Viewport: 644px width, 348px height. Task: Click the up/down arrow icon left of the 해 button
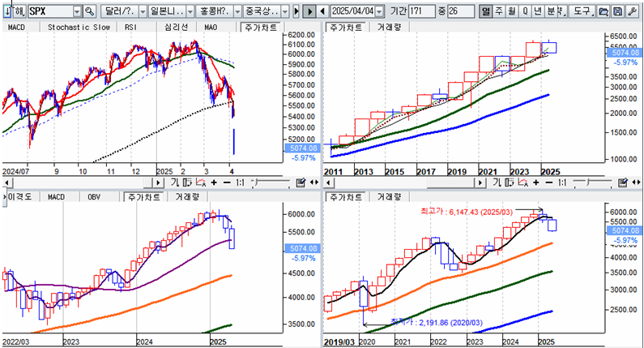pos(7,11)
